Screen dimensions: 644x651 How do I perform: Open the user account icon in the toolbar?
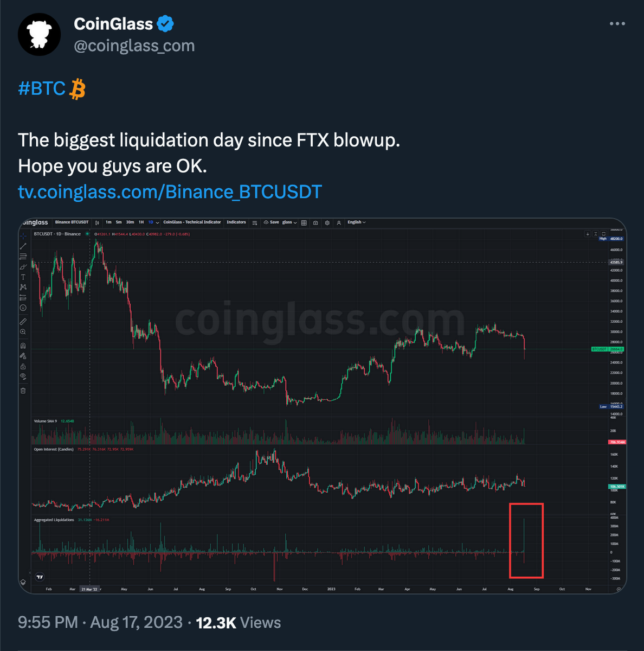[x=339, y=222]
